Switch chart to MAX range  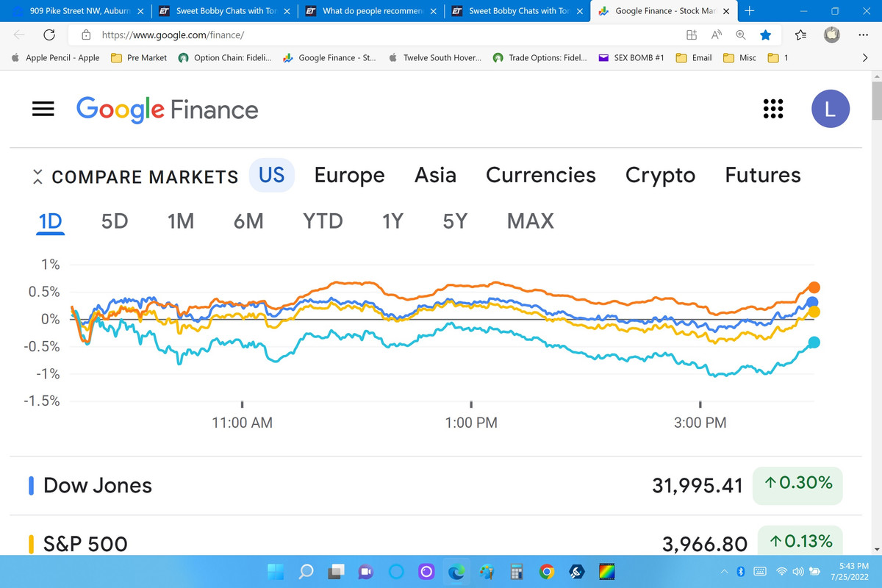tap(531, 221)
